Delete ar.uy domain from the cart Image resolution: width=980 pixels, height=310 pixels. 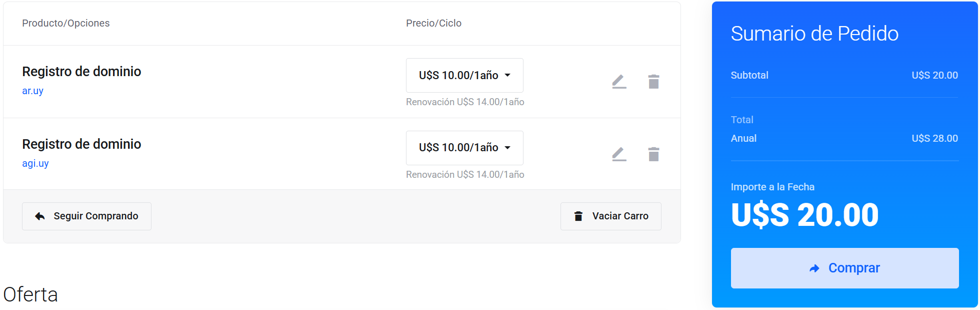click(x=653, y=82)
